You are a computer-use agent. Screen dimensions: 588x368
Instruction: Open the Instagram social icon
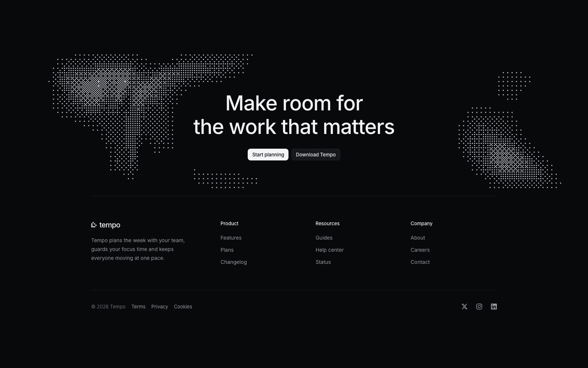[479, 307]
